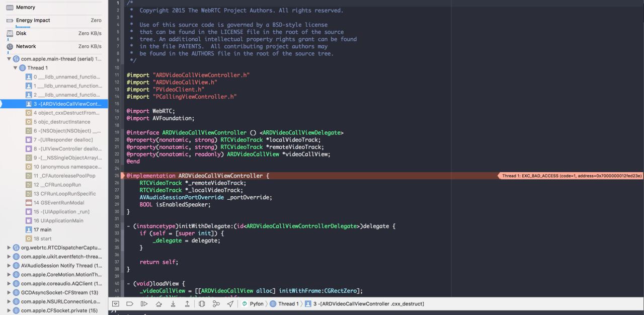Click the EXC_BAD_ACCESS error annotation
644x315 pixels.
(x=571, y=176)
